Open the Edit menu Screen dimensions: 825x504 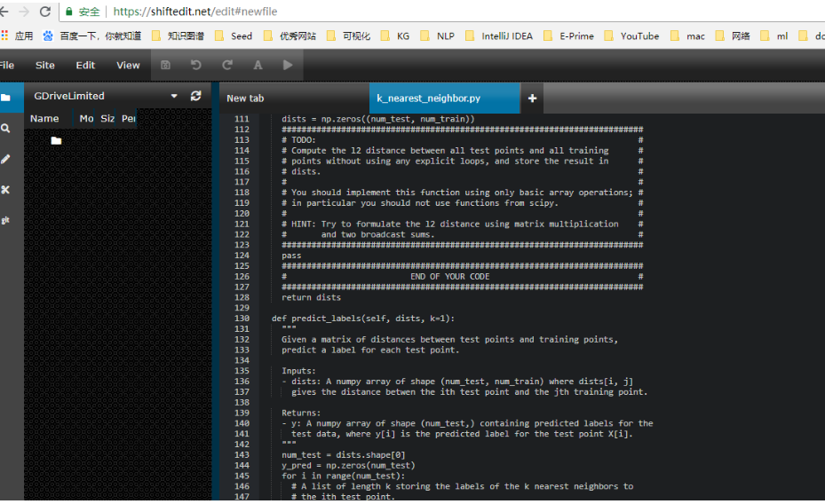click(x=85, y=65)
